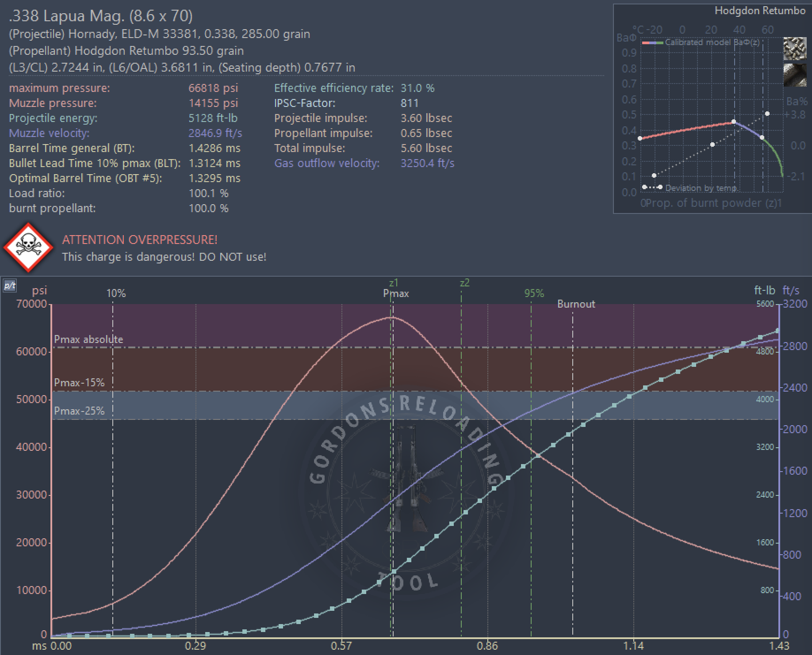Select the 3.60 lbsec projectile impulse value
The width and height of the screenshot is (812, 655).
click(x=426, y=118)
